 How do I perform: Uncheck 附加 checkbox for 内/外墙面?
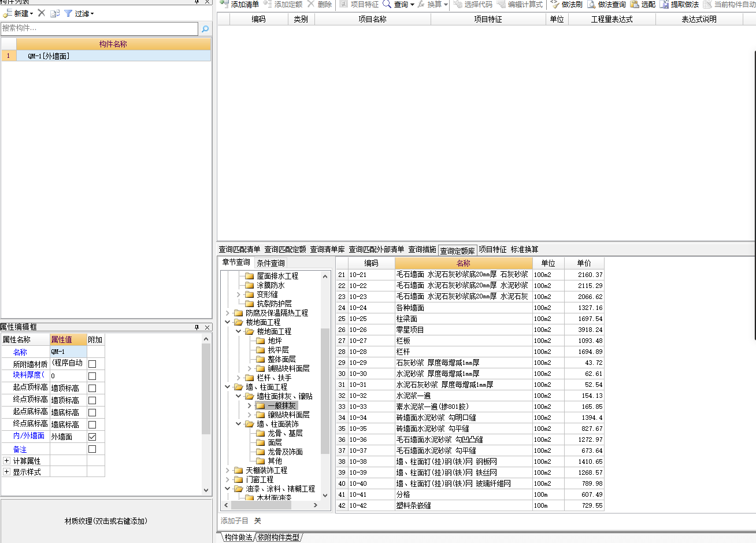pos(92,437)
